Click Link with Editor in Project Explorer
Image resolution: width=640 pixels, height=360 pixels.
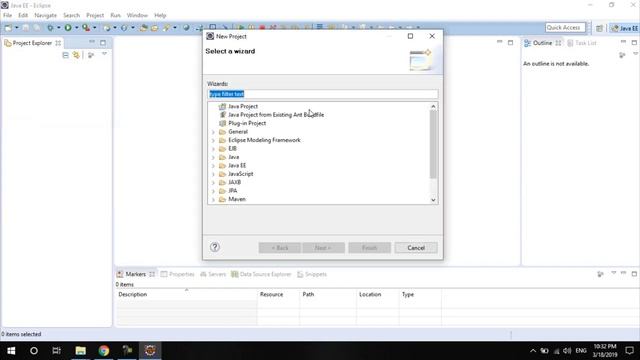click(76, 55)
